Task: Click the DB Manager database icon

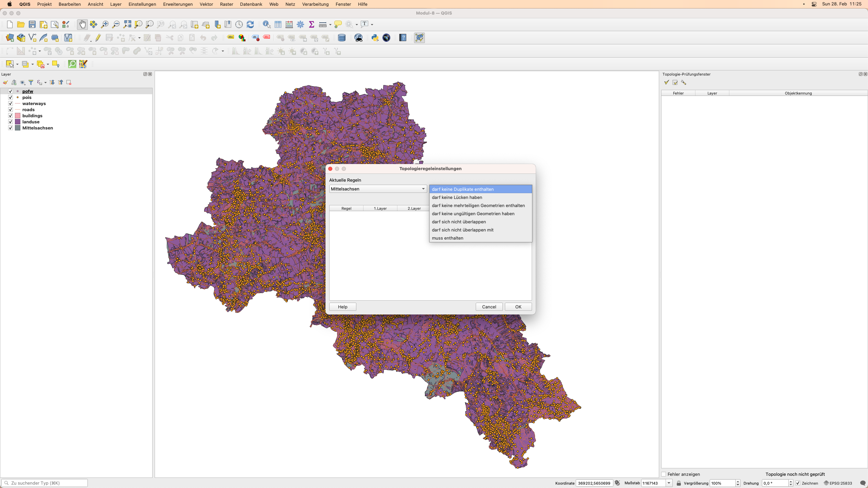Action: (342, 38)
